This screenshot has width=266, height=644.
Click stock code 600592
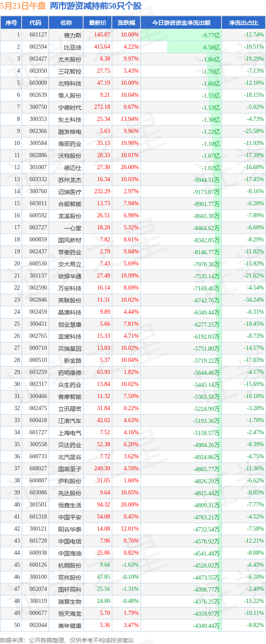(x=38, y=216)
